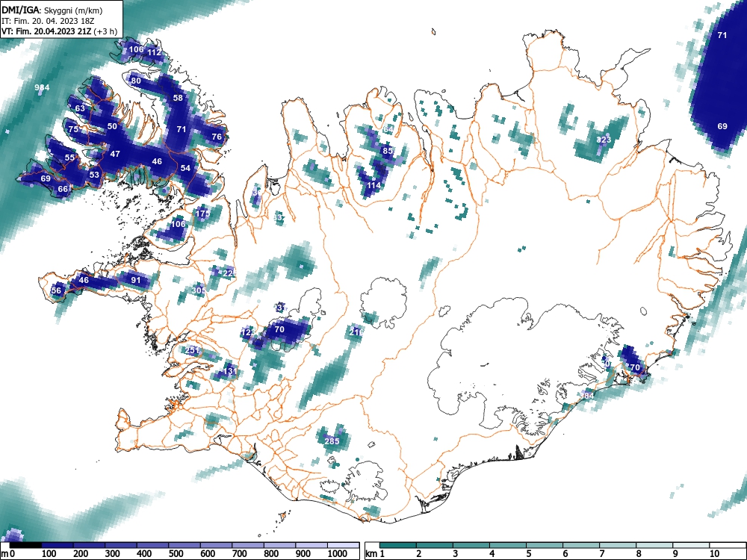Click the visibility label 58 on the map
747x560 pixels.
tap(178, 98)
